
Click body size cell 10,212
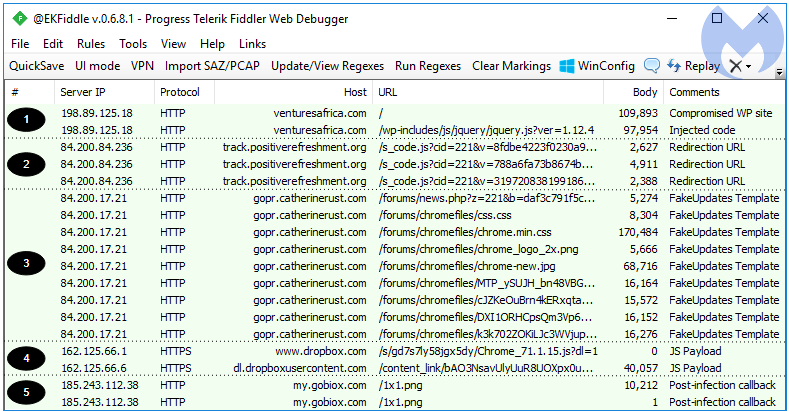click(x=641, y=385)
